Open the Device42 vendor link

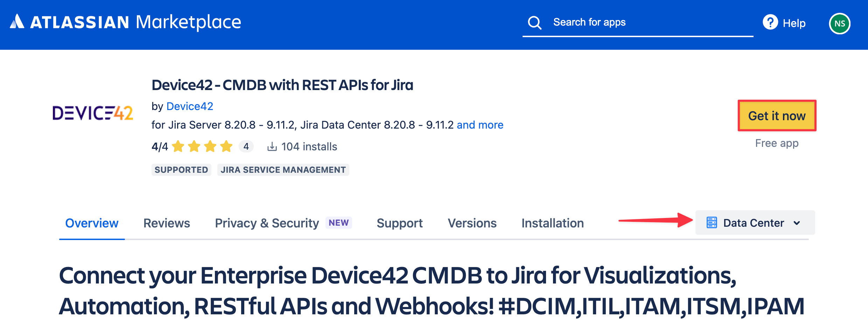pyautogui.click(x=190, y=106)
